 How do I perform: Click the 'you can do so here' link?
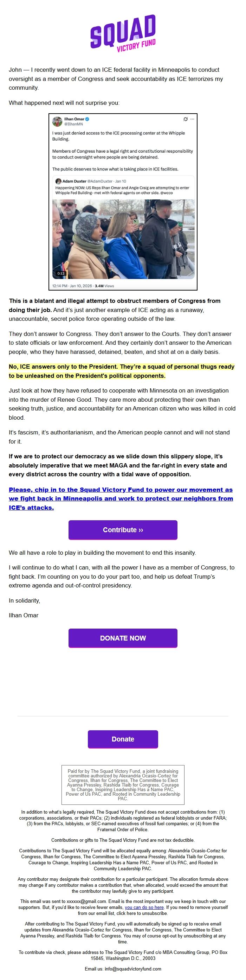[x=144, y=907]
